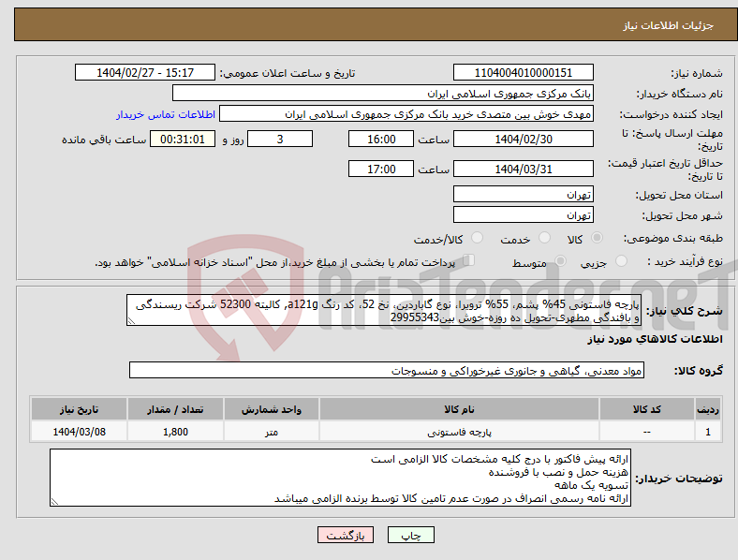The image size is (738, 560).
Task: Click the need date cell 1404/03/08
Action: point(79,432)
